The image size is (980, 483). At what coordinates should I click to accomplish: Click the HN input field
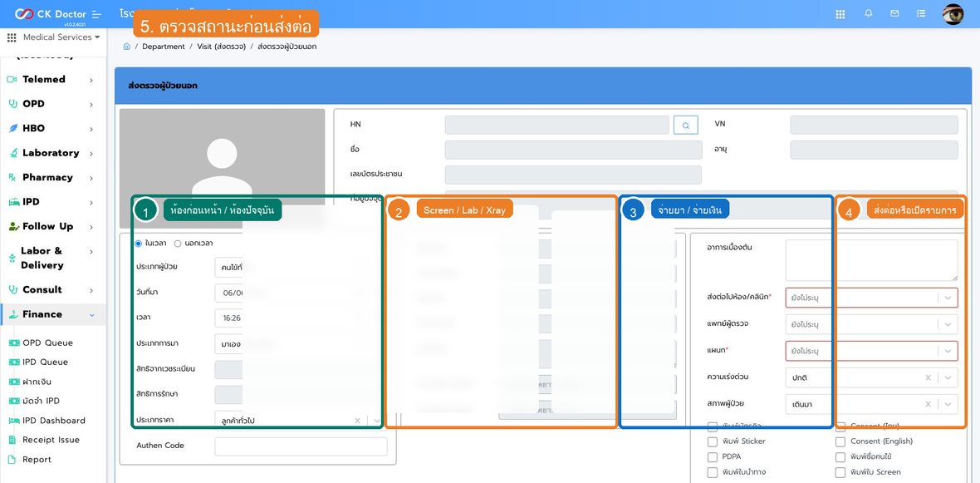[x=557, y=126]
